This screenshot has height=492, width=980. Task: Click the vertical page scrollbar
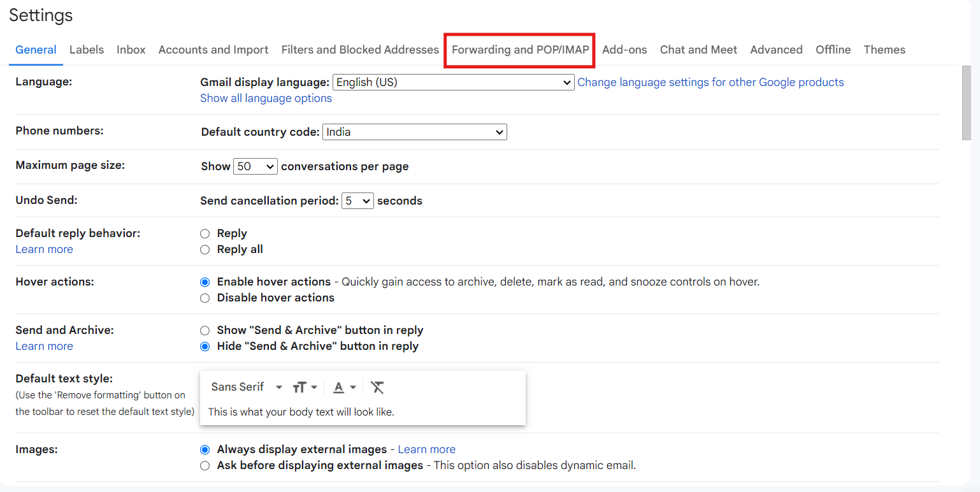tap(966, 102)
